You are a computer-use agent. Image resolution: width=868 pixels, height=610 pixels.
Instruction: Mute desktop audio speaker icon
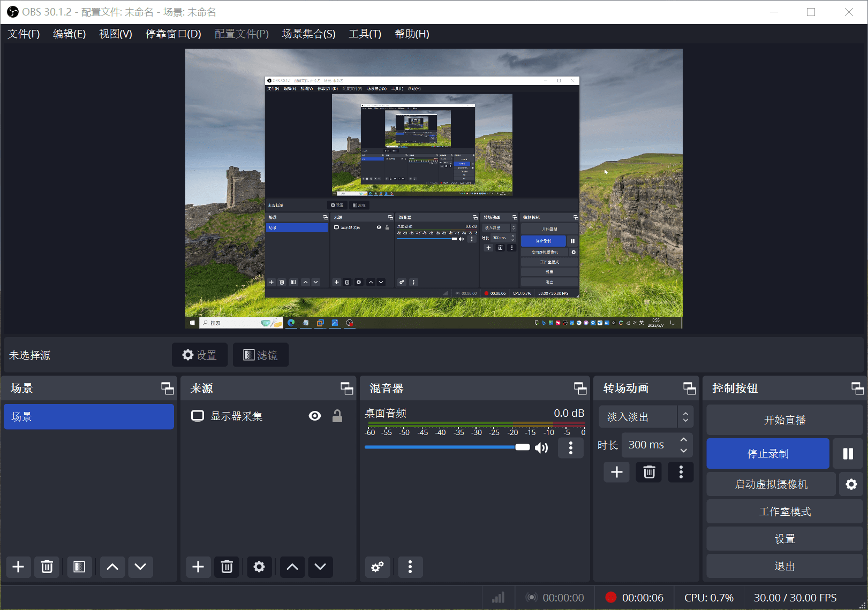coord(541,448)
